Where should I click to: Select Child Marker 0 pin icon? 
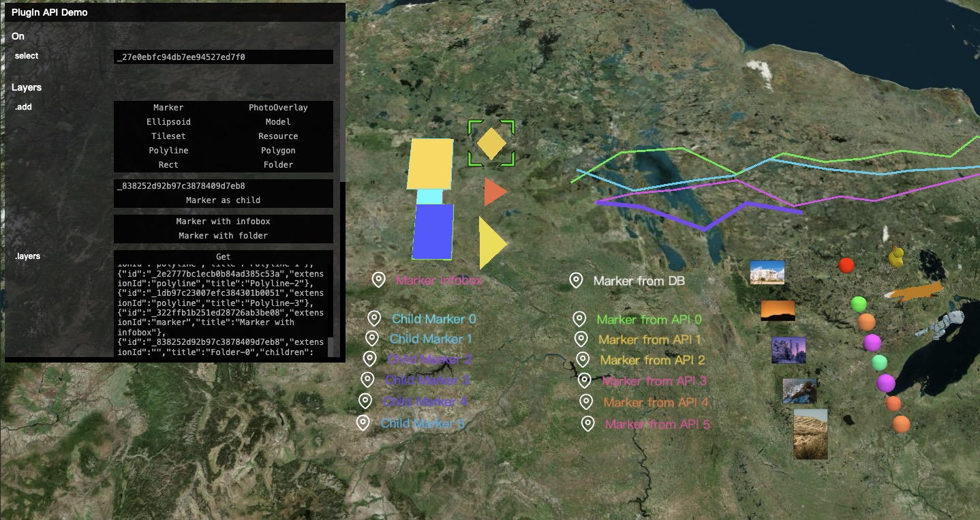coord(373,318)
